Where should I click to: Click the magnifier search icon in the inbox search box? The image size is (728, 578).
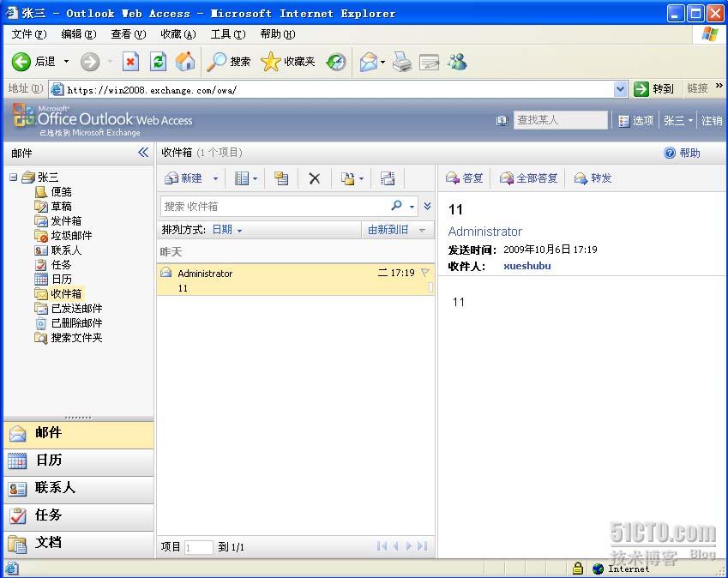click(396, 206)
